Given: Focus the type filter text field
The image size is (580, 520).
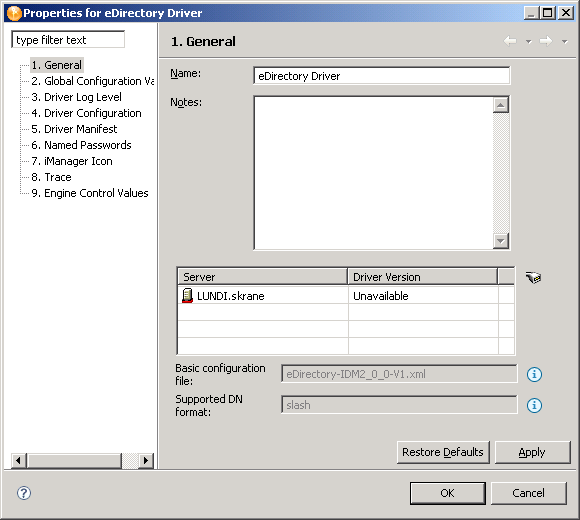Looking at the screenshot, I should tap(68, 40).
